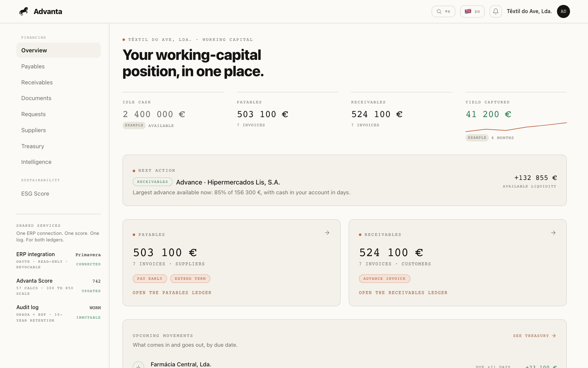This screenshot has width=588, height=368.
Task: Select Overview in the sidebar
Action: click(x=58, y=50)
